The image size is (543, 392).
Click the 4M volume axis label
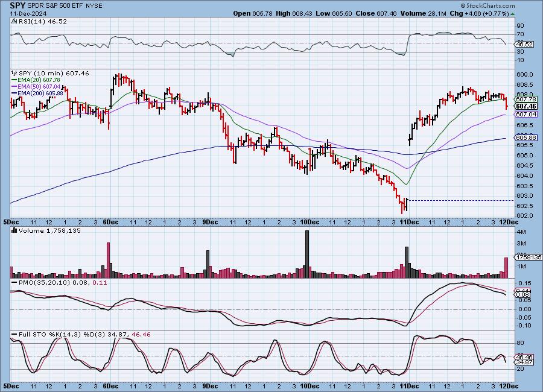click(x=521, y=232)
